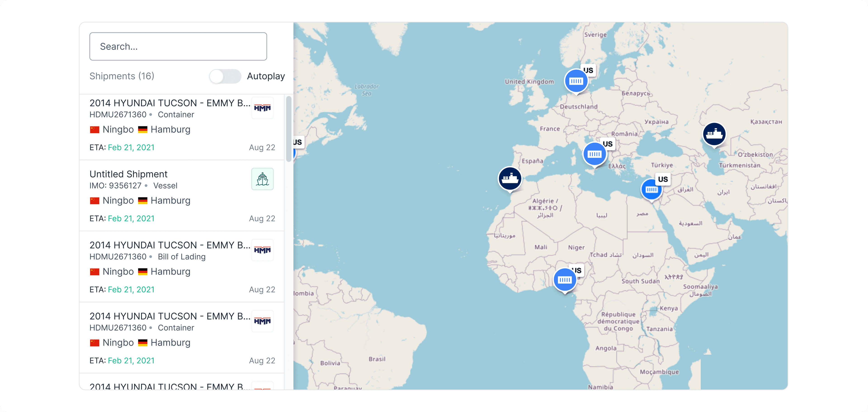Click China flag on Untitled Shipment row
Screen dimensions: 868x412
click(95, 201)
